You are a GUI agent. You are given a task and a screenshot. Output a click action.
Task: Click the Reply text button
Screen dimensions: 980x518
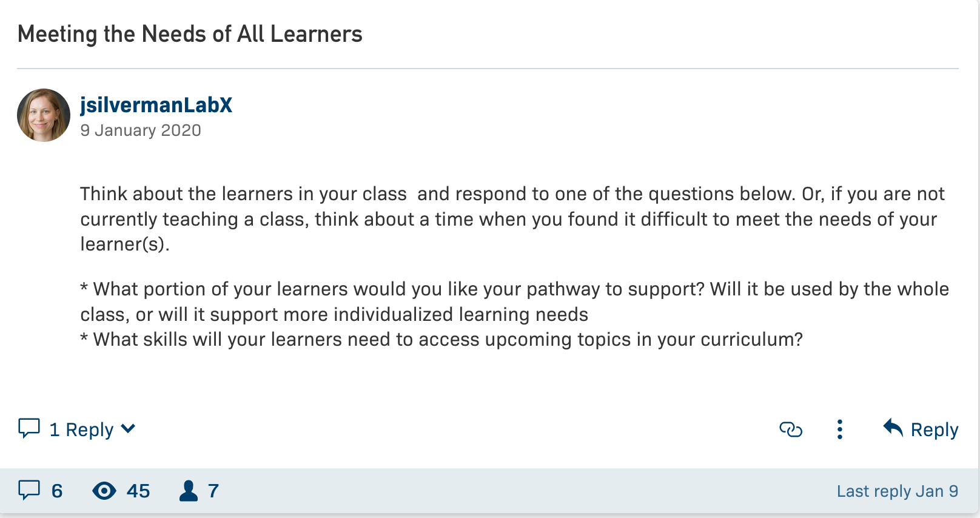coord(934,429)
